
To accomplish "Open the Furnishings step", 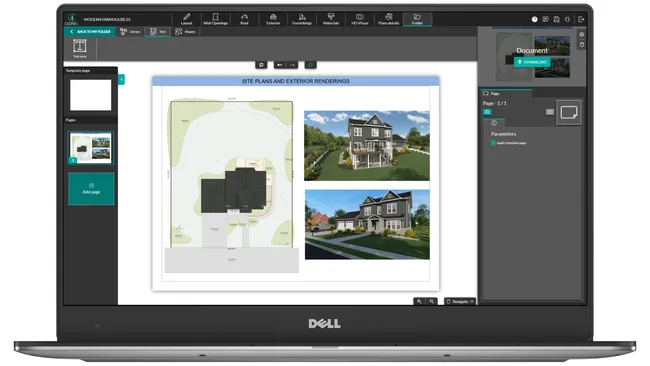I will [x=302, y=19].
